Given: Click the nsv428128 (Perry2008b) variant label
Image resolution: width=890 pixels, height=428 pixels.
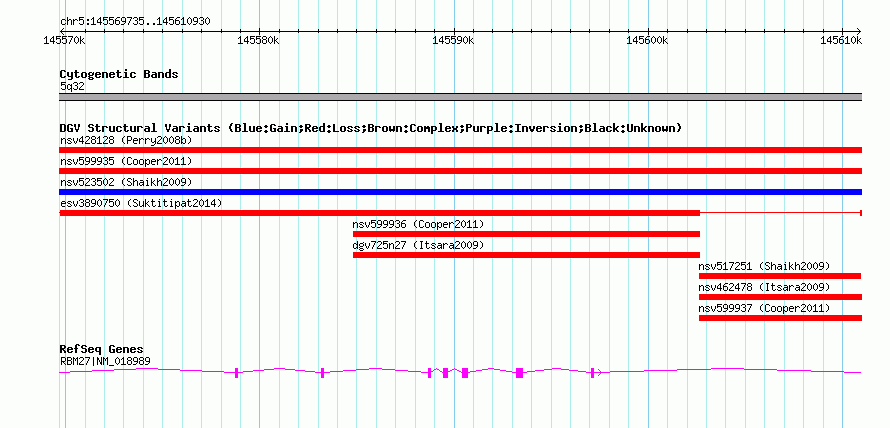Looking at the screenshot, I should tap(126, 140).
